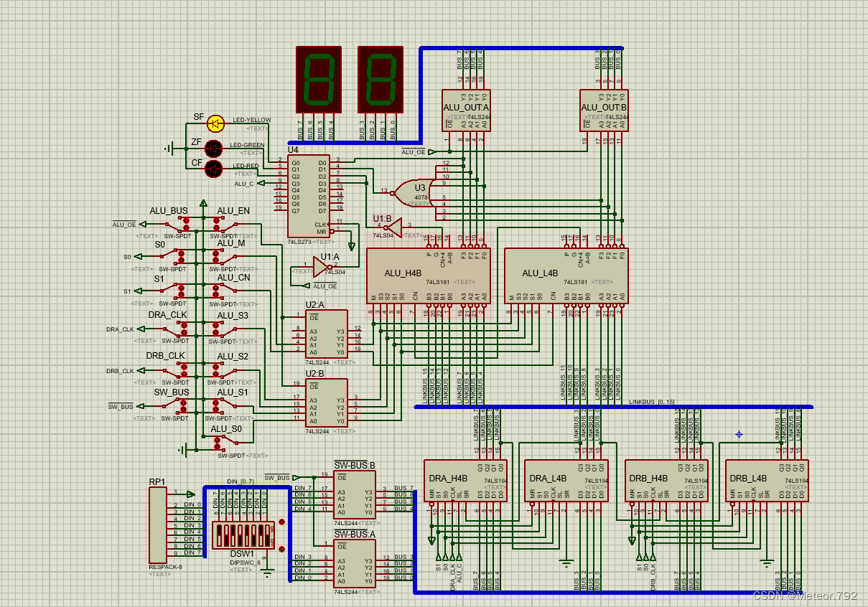This screenshot has width=868, height=607.
Task: Click the left seven-segment display
Action: [x=318, y=80]
